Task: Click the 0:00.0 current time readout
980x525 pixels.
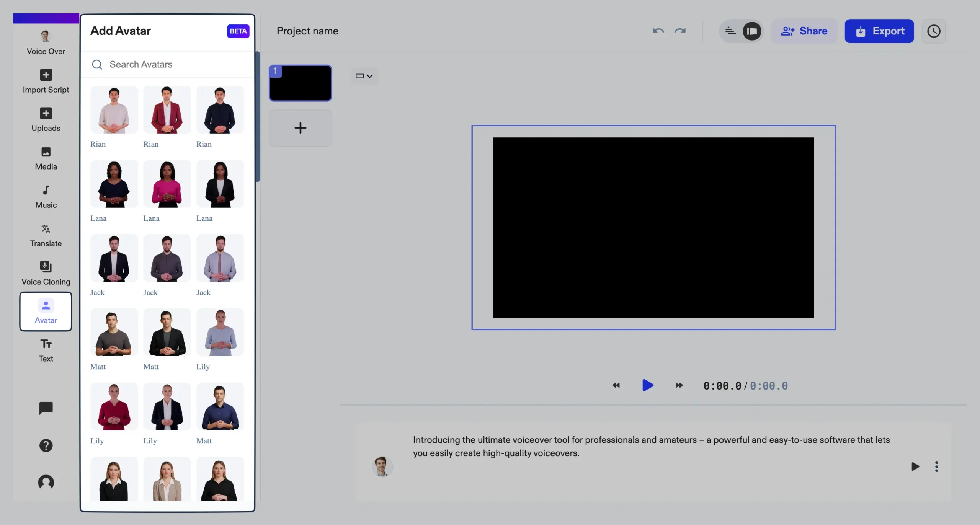Action: (722, 386)
